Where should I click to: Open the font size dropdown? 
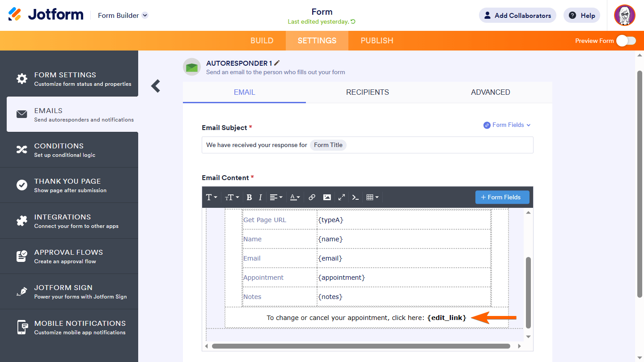tap(232, 197)
